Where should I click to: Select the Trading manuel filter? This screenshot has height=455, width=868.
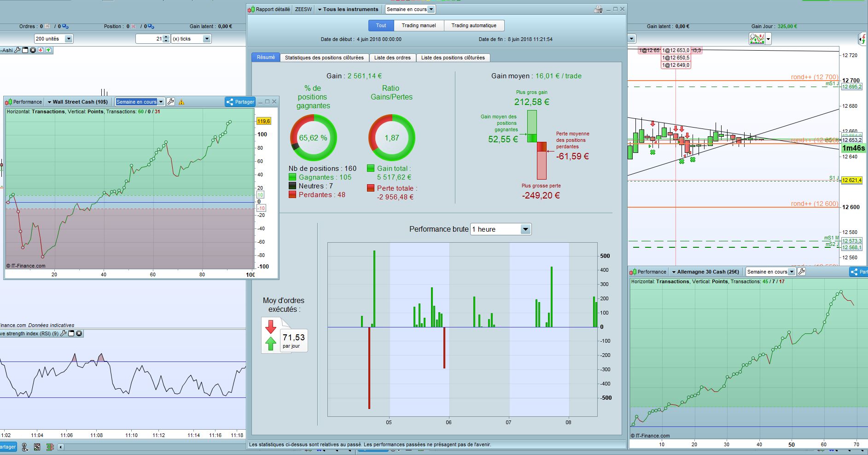419,25
